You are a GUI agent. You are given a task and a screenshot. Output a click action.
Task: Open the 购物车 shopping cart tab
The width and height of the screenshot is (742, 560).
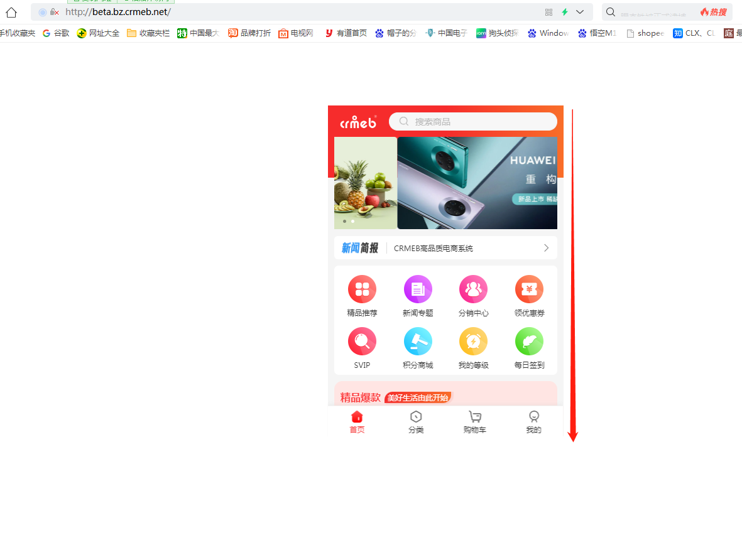pos(474,422)
